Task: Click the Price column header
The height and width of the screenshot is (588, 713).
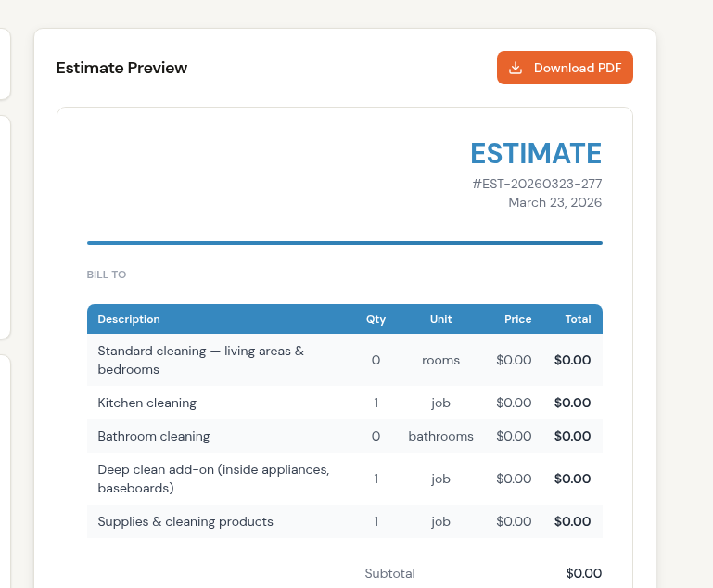Action: click(x=518, y=319)
